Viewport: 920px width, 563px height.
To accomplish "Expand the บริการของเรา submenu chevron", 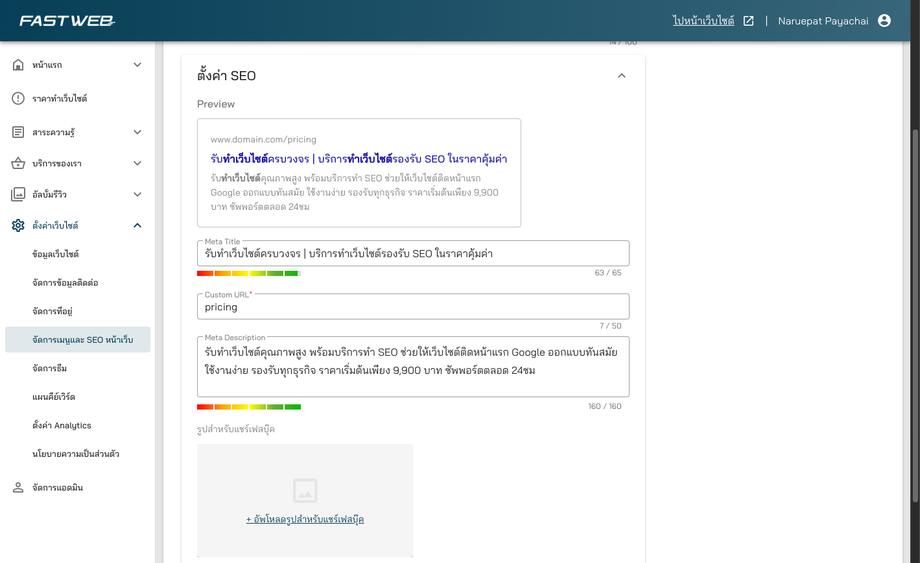I will pos(137,163).
